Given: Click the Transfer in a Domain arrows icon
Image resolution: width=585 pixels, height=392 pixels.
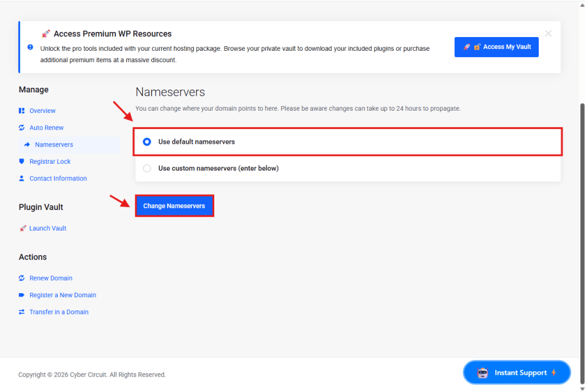Looking at the screenshot, I should [x=22, y=312].
